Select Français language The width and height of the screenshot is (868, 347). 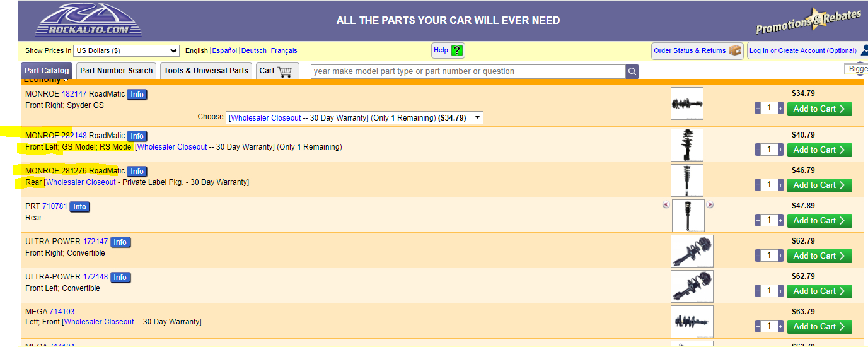[284, 50]
